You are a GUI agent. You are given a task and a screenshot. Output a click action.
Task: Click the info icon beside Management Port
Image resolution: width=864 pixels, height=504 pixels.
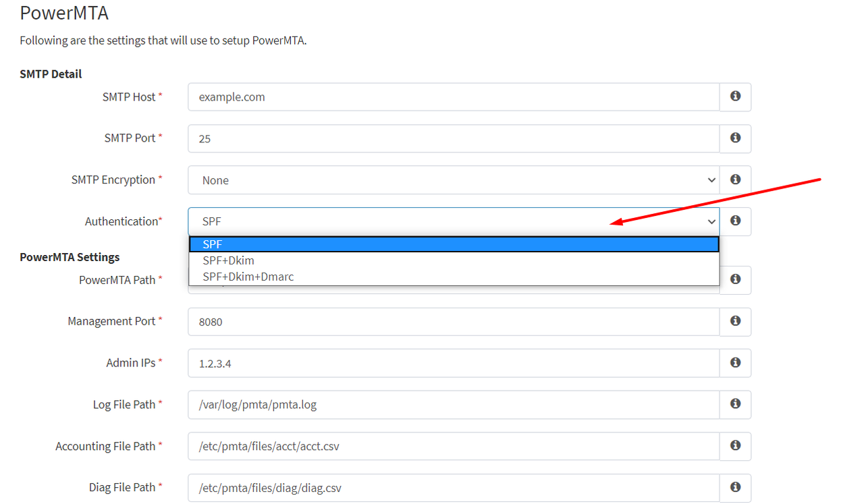point(736,321)
